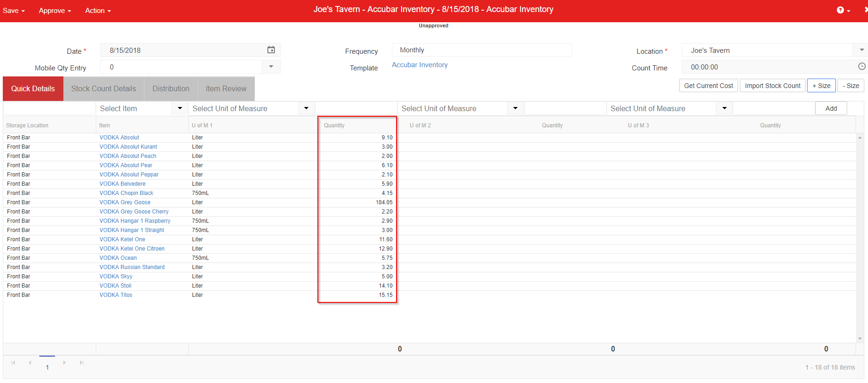Go to first page of the grid

click(13, 363)
